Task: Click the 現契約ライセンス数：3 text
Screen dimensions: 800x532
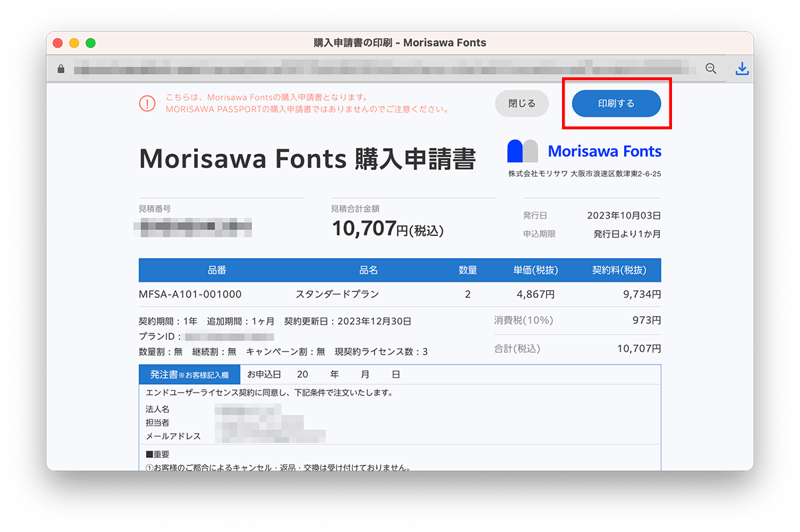Action: (x=381, y=351)
